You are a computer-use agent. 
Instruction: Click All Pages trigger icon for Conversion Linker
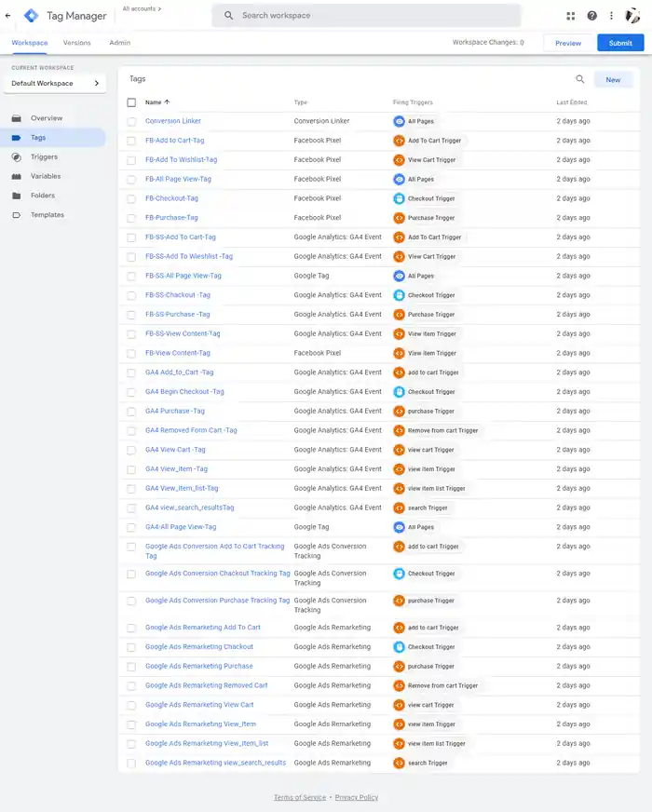pyautogui.click(x=399, y=121)
